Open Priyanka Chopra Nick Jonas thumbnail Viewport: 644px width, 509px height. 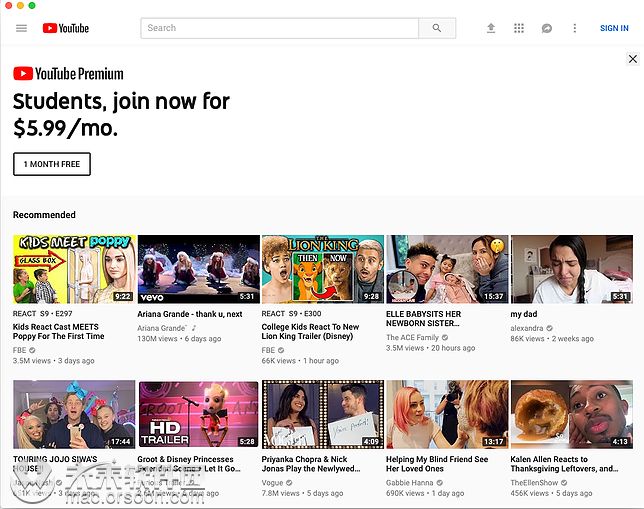(x=323, y=414)
